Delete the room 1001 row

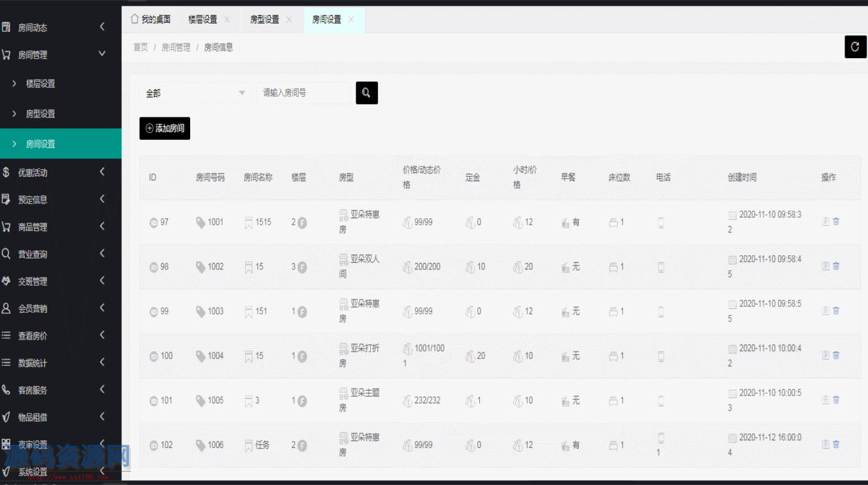[x=836, y=221]
